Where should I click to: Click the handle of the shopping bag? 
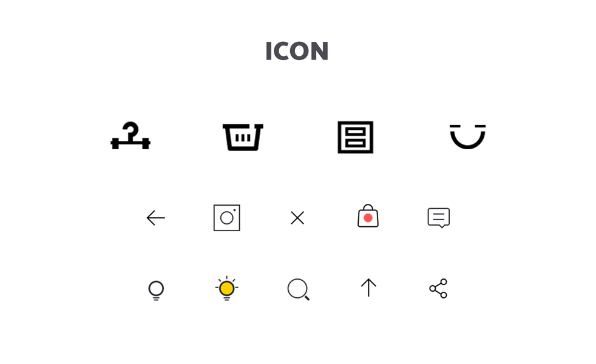368,208
